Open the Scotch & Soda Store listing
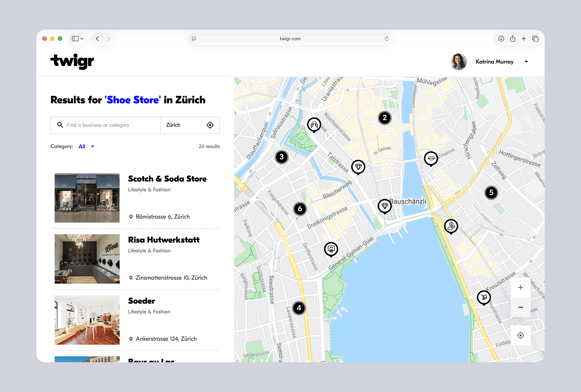 [x=167, y=179]
